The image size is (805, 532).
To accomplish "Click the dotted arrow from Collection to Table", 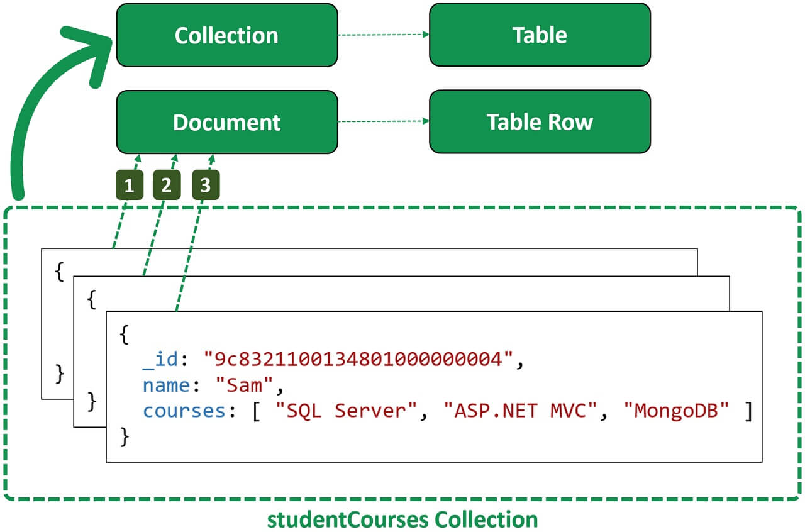I will tap(383, 35).
